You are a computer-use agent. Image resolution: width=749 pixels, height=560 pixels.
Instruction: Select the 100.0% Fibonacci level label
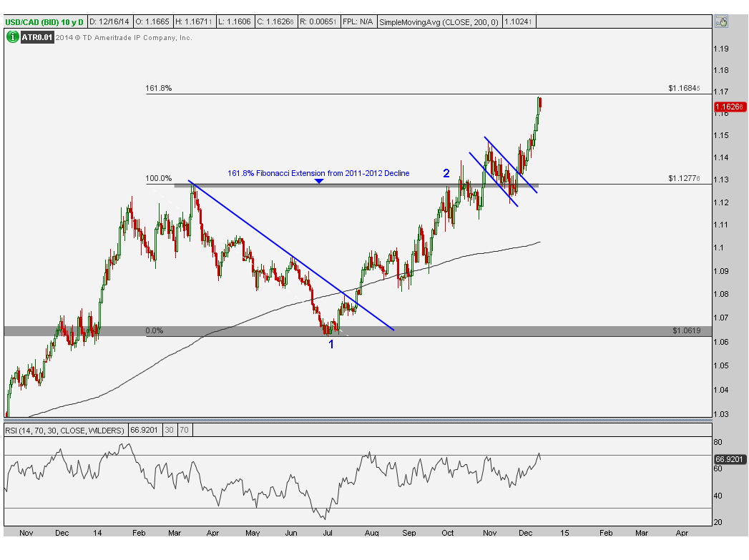click(159, 179)
